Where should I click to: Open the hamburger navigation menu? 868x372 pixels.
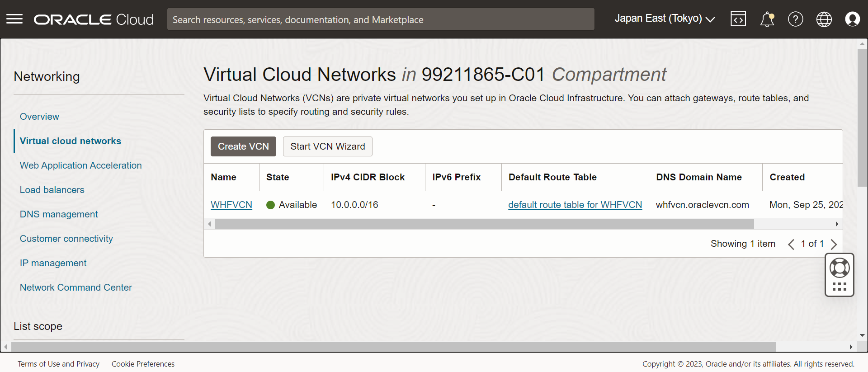(14, 19)
